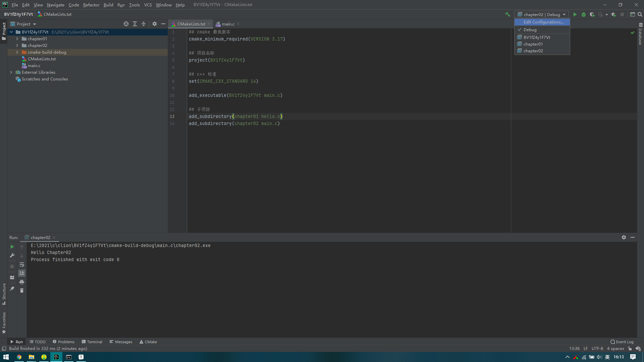The image size is (644, 362).
Task: Click the Settings gear icon in Run panel
Action: [x=624, y=237]
